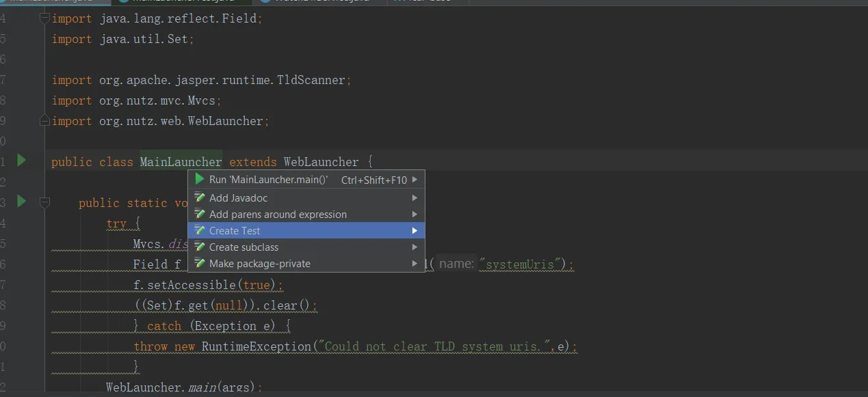The image size is (868, 397).
Task: Place cursor on the MainLauncher class name
Action: (181, 162)
